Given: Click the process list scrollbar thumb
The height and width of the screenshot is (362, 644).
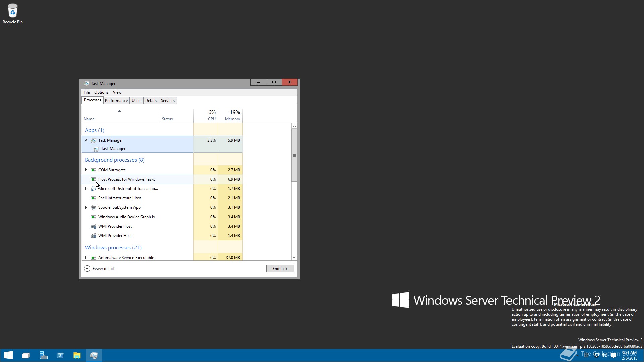Looking at the screenshot, I should (294, 155).
